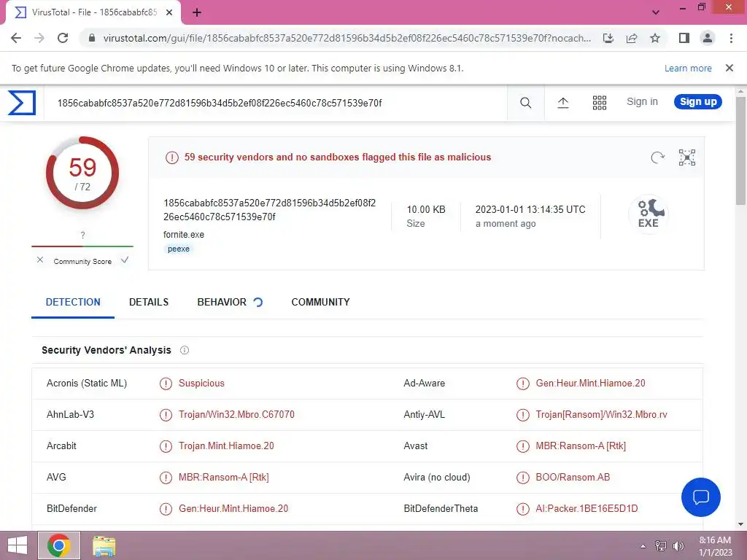The height and width of the screenshot is (560, 747).
Task: Reanalyze file with the refresh icon
Action: pyautogui.click(x=657, y=157)
